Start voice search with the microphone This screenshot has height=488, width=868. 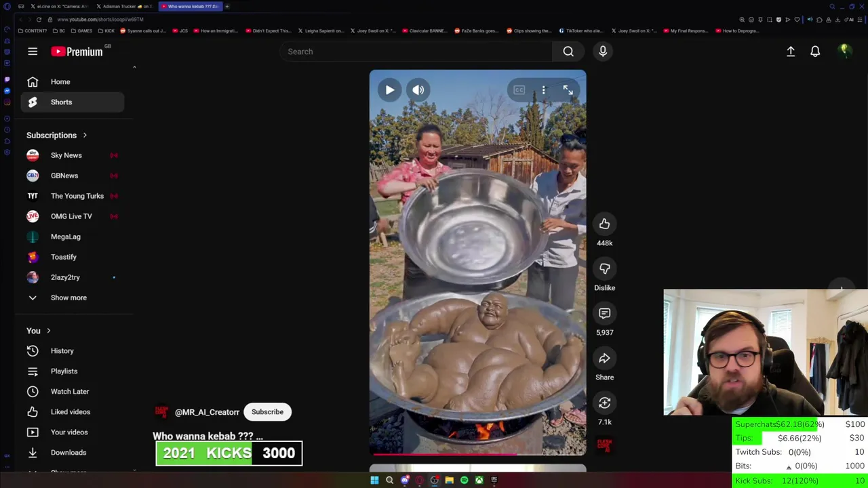(x=603, y=52)
